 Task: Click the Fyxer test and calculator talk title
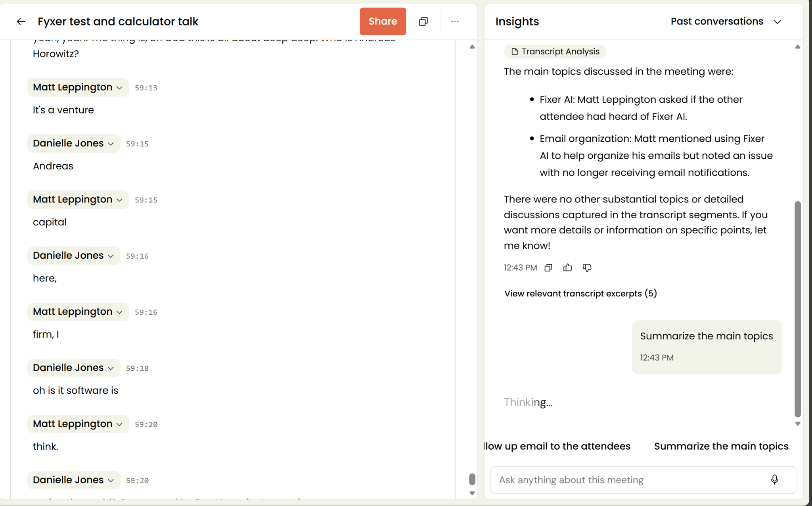(x=118, y=21)
